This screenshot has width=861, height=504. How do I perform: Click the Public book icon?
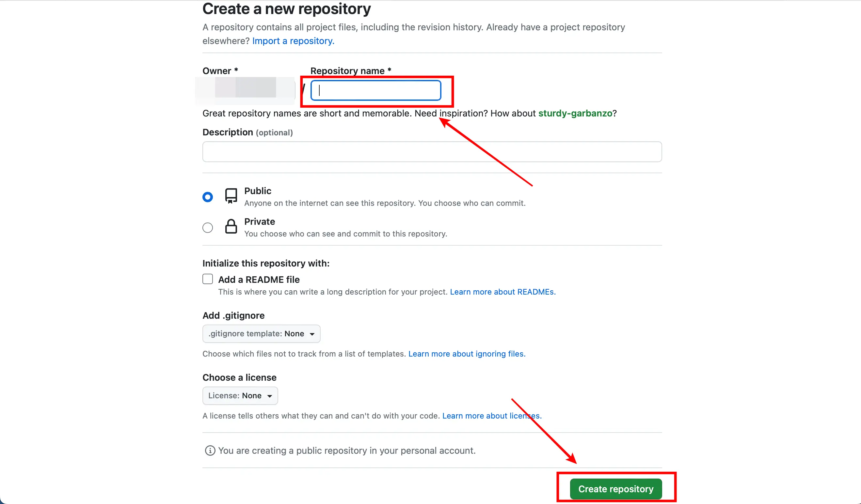coord(231,196)
